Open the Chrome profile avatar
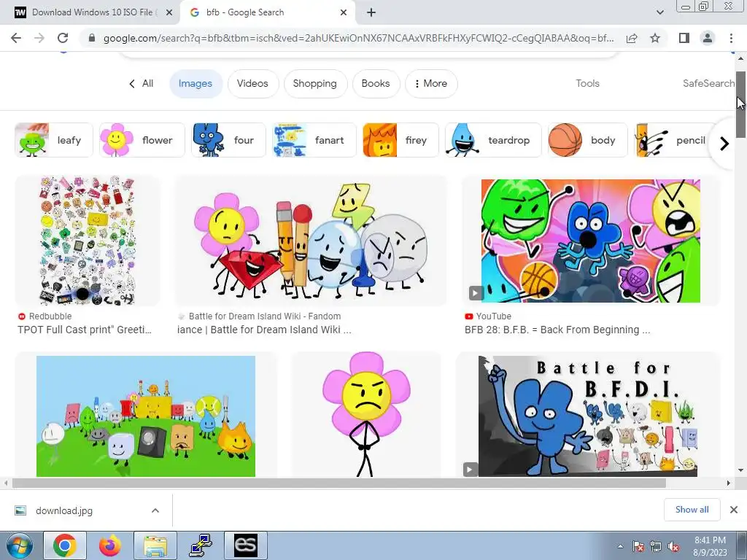This screenshot has height=560, width=747. 708,38
